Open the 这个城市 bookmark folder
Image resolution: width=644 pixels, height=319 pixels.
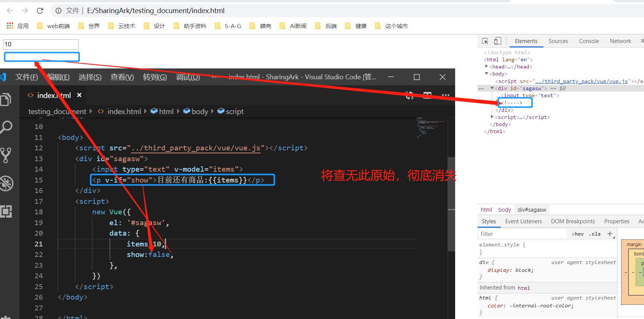[x=391, y=26]
